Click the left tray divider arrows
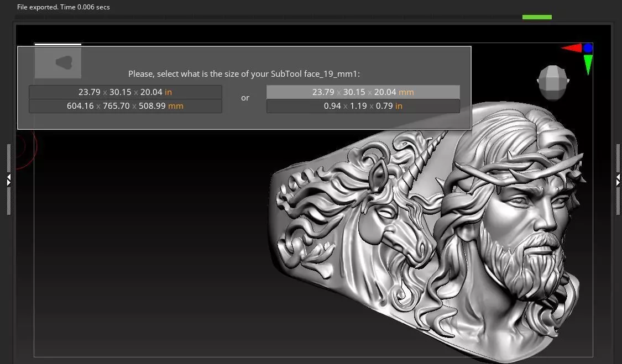Screen dimensions: 622x364 click(9, 179)
